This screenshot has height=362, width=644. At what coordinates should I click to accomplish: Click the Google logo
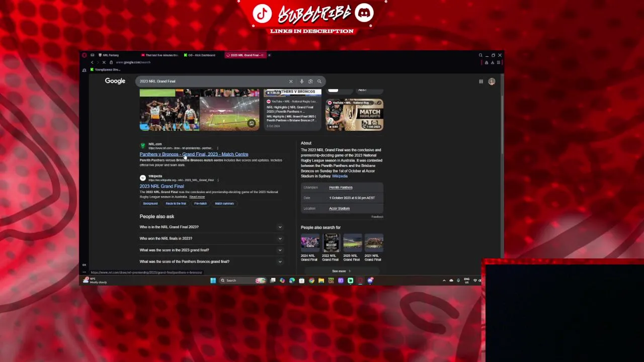click(115, 81)
